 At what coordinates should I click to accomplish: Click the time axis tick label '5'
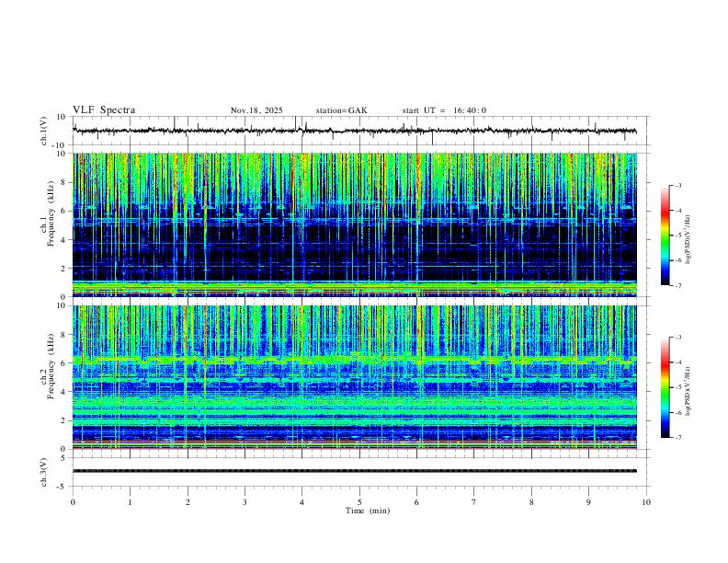(359, 502)
